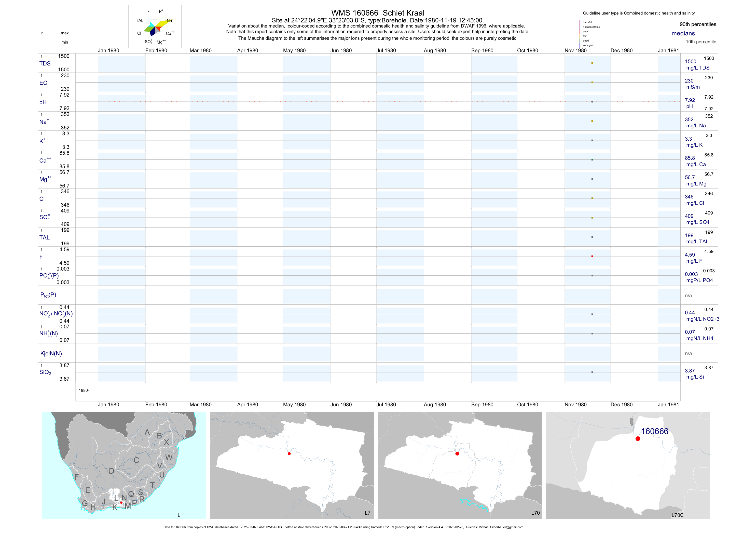Click the red site dot on L7 map
756x535 pixels.
point(289,454)
